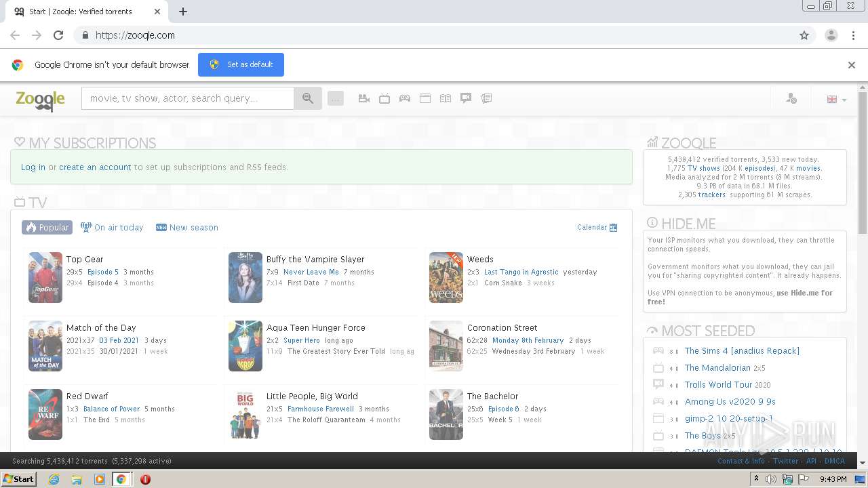Open Never Leave Me episode link
The image size is (868, 488).
[x=311, y=272]
